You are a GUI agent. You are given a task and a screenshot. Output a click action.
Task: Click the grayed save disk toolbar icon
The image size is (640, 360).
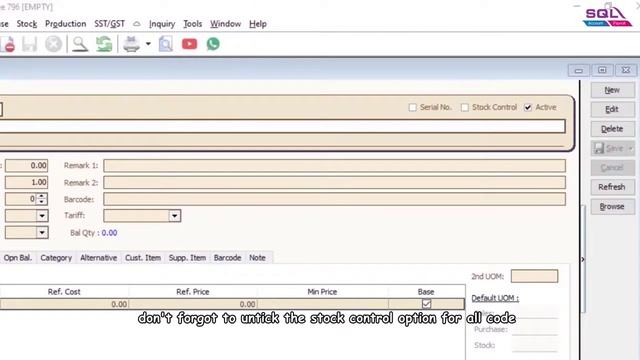coord(29,44)
